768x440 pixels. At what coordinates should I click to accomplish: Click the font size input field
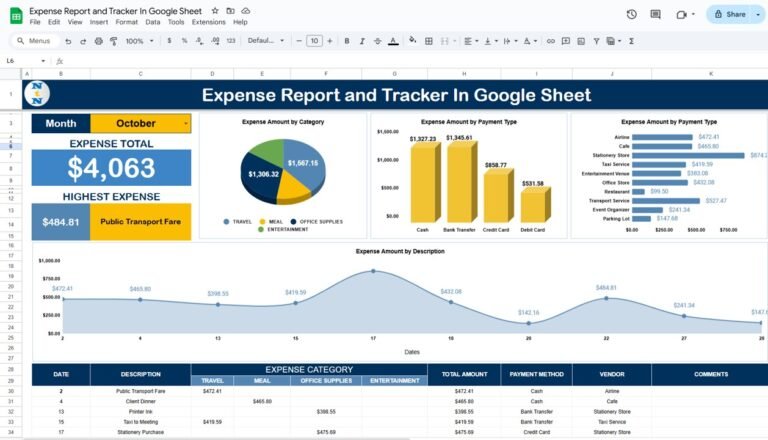click(314, 41)
